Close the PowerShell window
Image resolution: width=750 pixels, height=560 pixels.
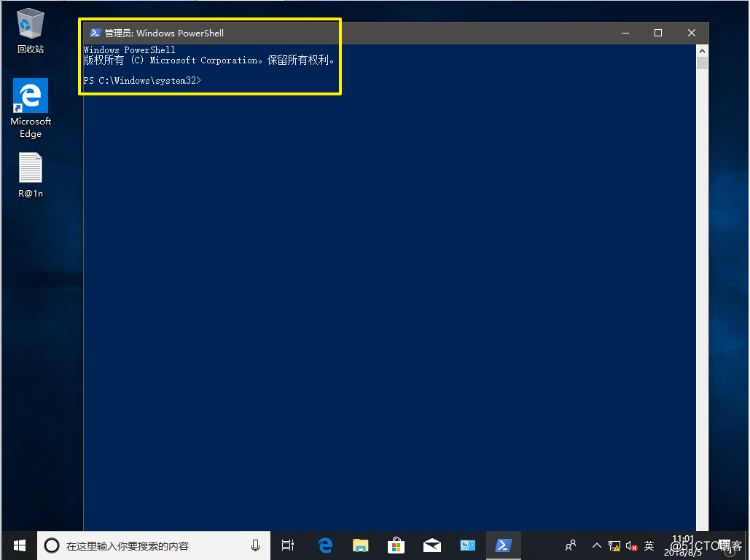tap(692, 33)
